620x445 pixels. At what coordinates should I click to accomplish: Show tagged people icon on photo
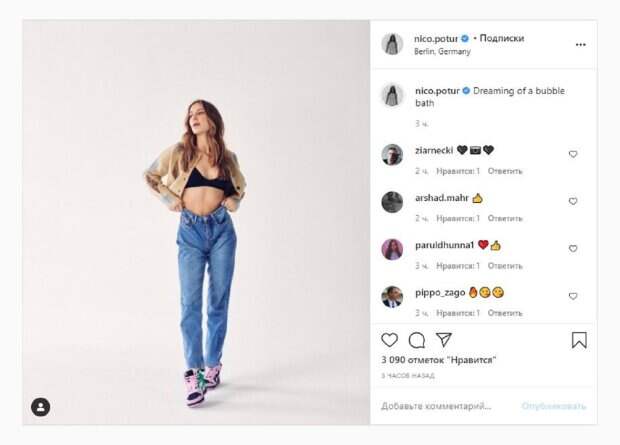pos(41,407)
